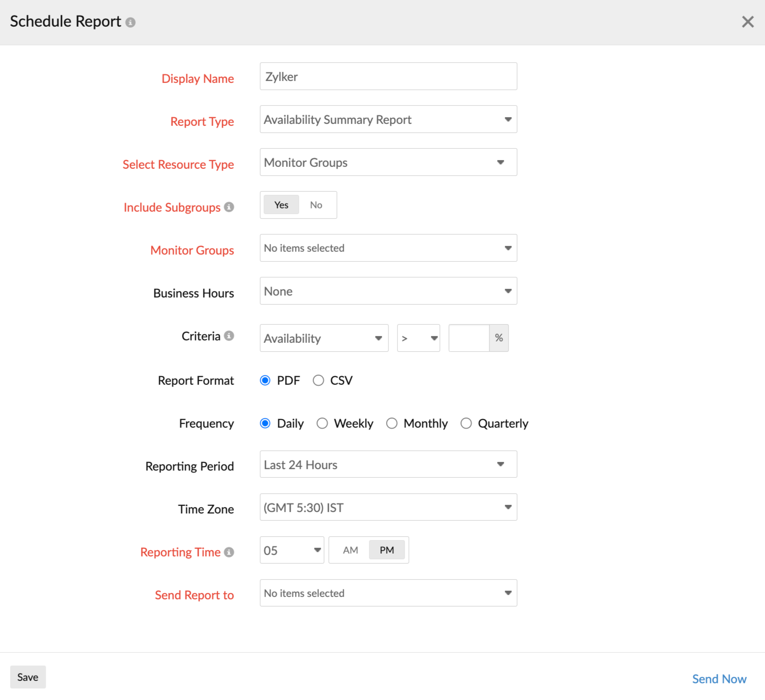Save the scheduled report
765x700 pixels.
[27, 677]
